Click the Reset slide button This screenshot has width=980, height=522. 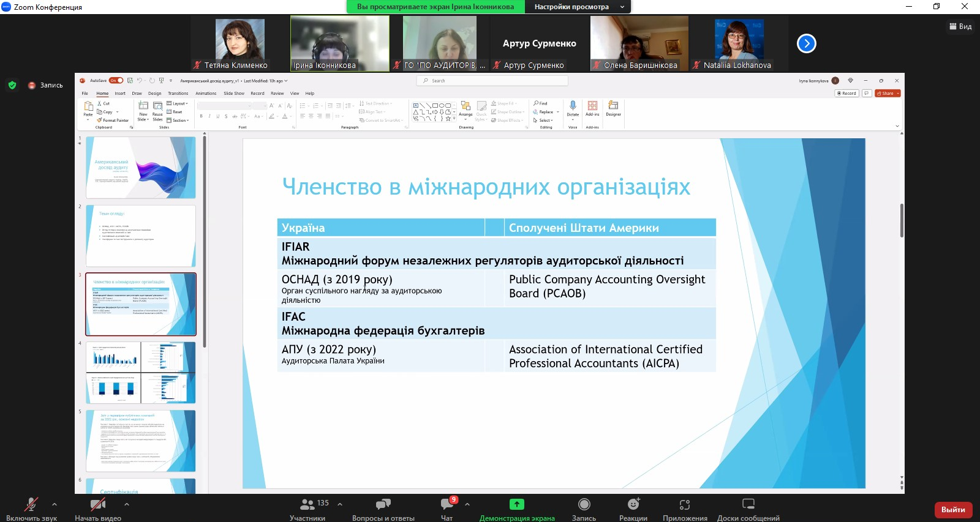(x=175, y=112)
